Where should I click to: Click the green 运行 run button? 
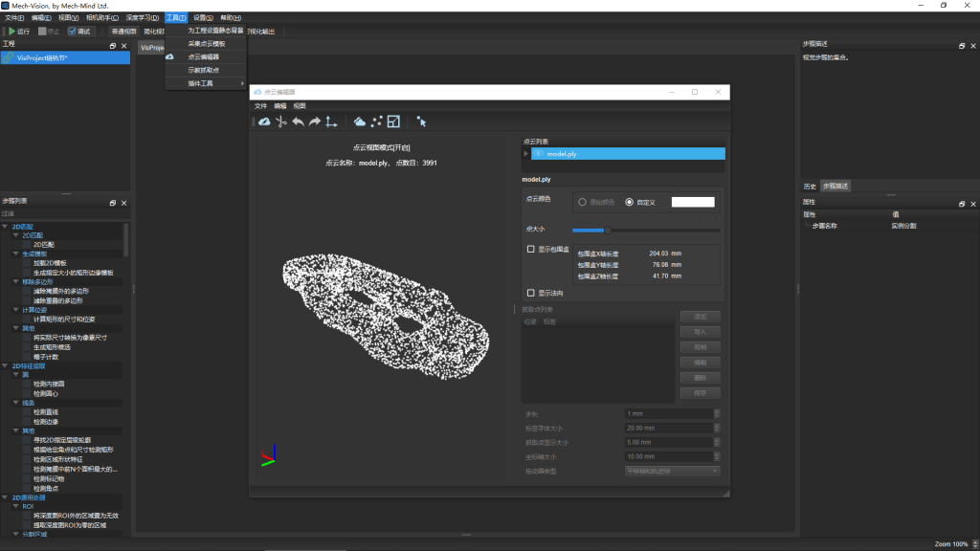point(19,32)
